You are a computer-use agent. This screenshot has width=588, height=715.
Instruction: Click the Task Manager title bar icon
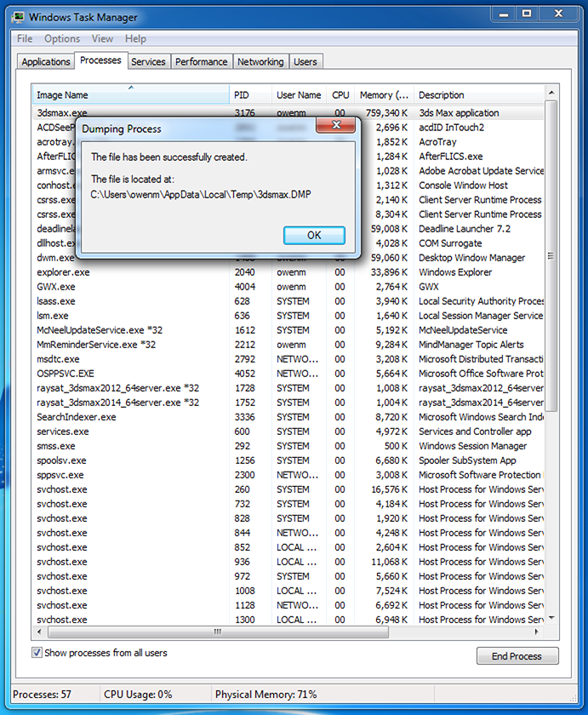click(16, 16)
